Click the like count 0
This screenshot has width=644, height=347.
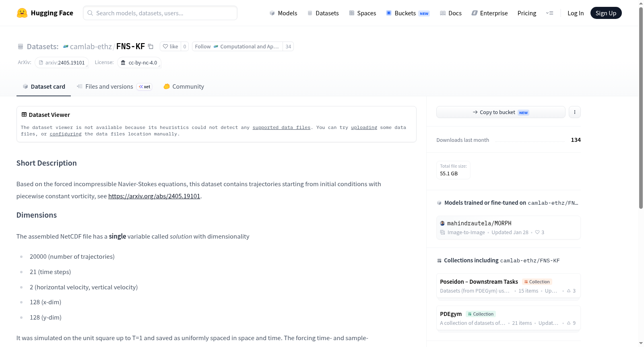pyautogui.click(x=185, y=46)
